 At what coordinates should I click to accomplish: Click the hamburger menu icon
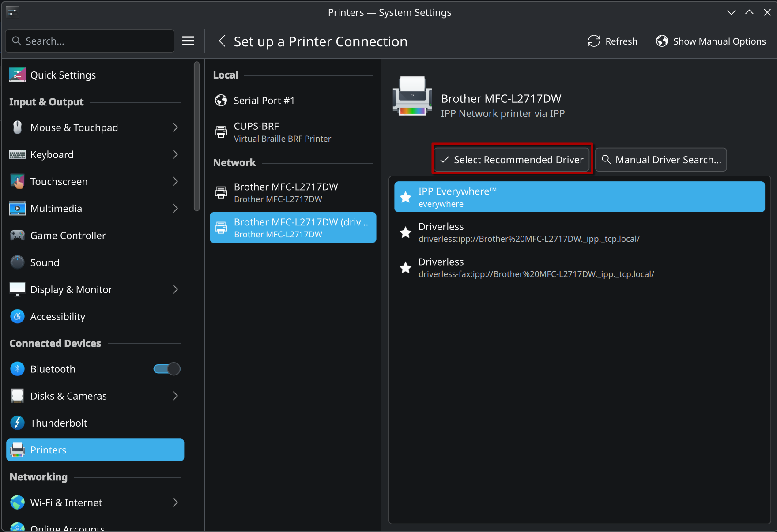[x=189, y=41]
